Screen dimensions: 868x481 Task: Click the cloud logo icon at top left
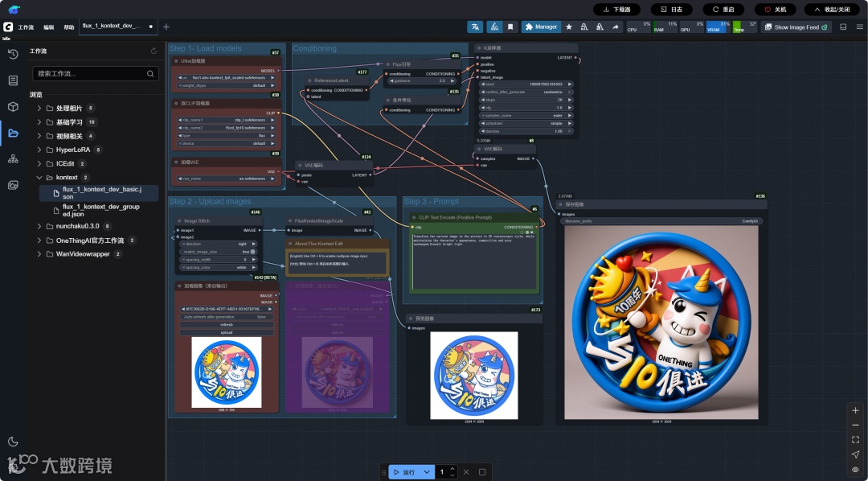[x=14, y=9]
